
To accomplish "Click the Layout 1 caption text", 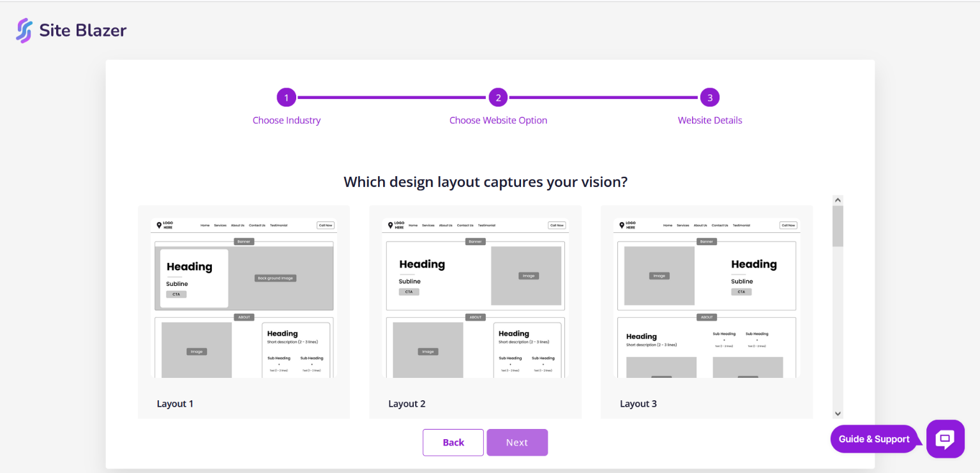I will pyautogui.click(x=175, y=403).
